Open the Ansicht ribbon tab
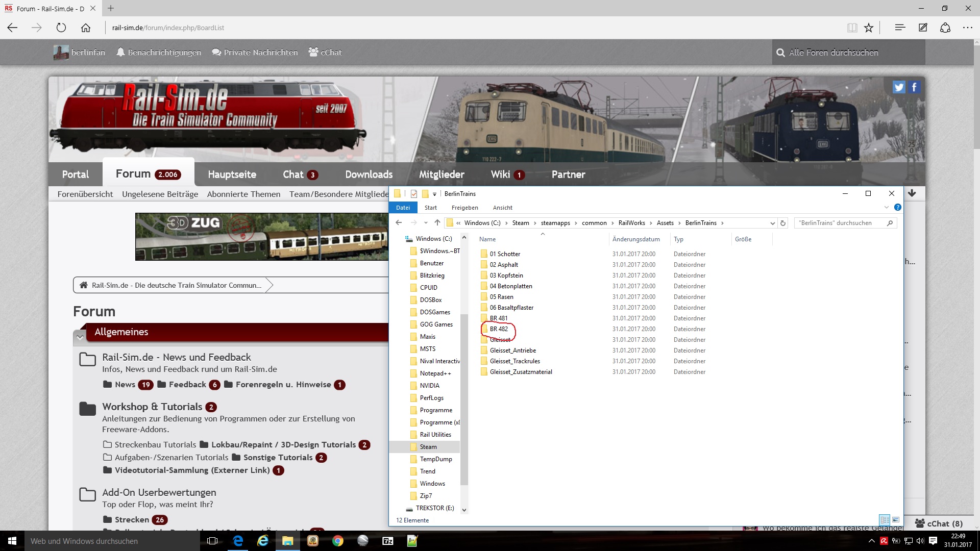980x551 pixels. point(502,208)
